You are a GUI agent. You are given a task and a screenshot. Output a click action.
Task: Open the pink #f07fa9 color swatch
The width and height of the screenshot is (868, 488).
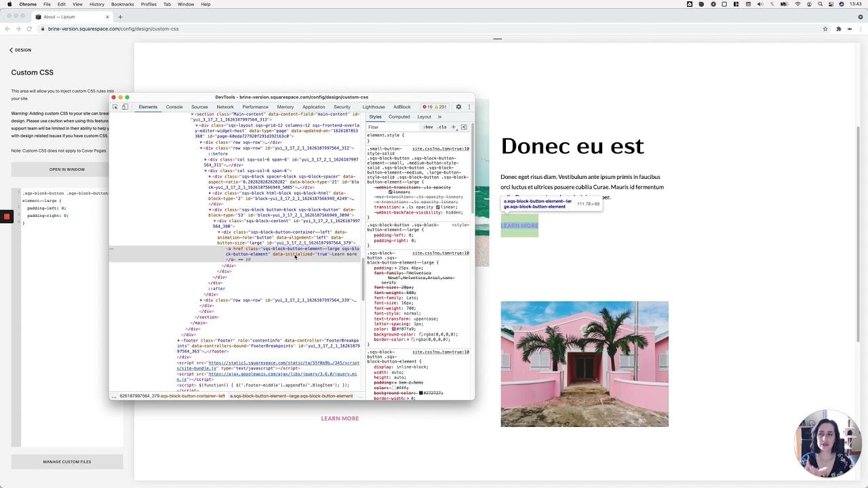(393, 329)
